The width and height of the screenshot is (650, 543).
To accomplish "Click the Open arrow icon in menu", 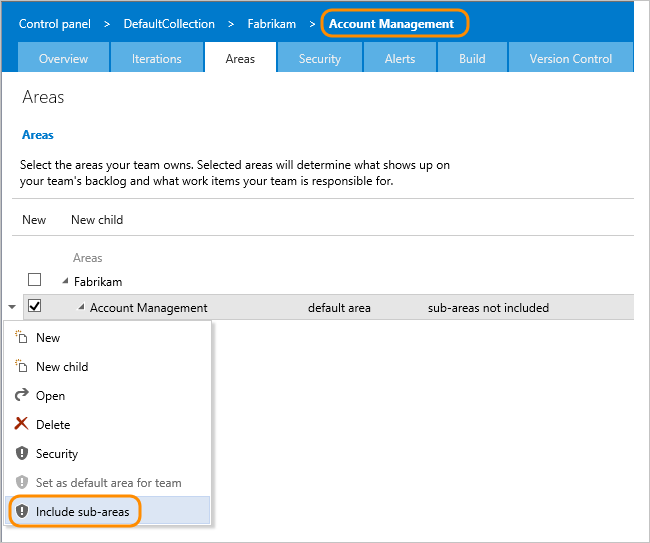I will pyautogui.click(x=22, y=395).
